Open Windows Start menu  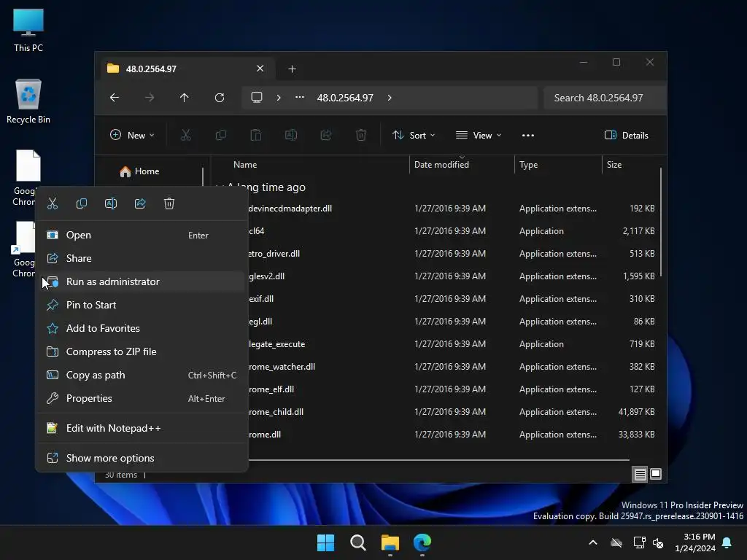coord(326,542)
